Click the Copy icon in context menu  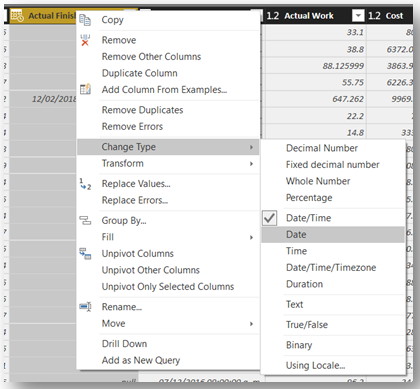click(x=85, y=20)
